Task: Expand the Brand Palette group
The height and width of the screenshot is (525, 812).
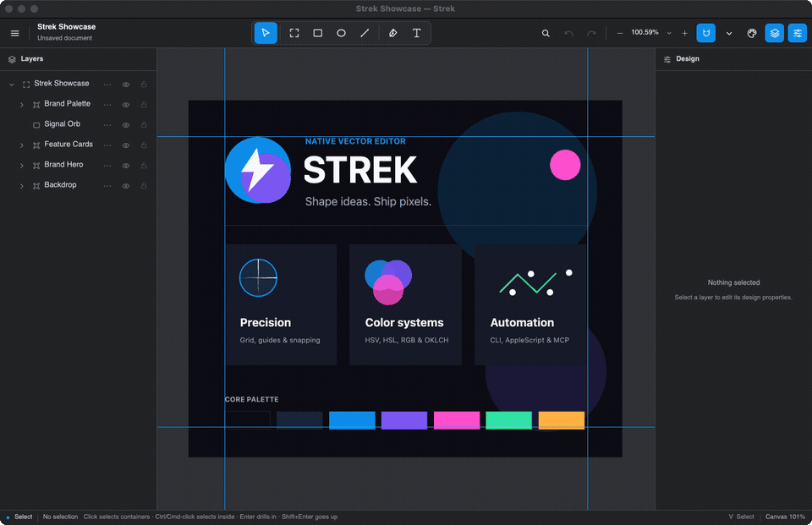Action: point(22,105)
